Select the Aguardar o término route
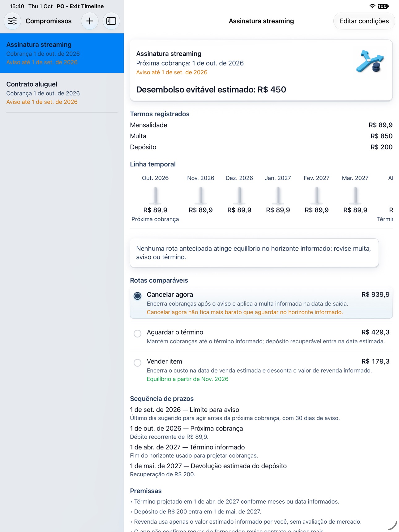 261,337
